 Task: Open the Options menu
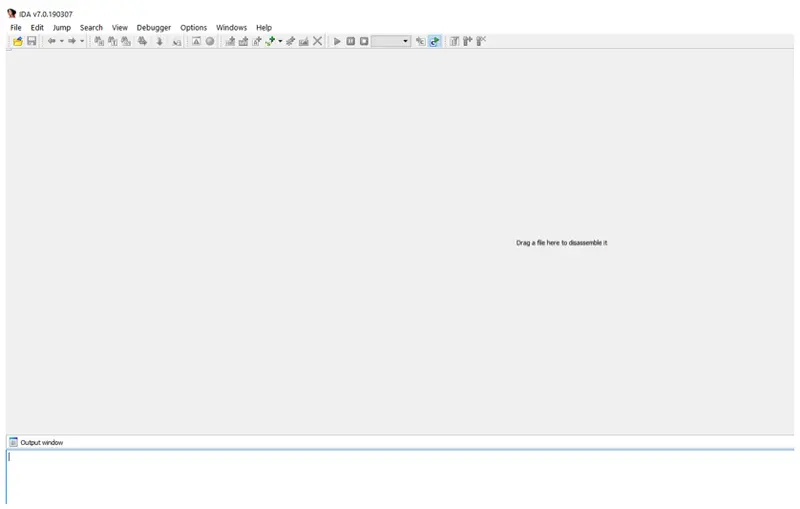[193, 28]
